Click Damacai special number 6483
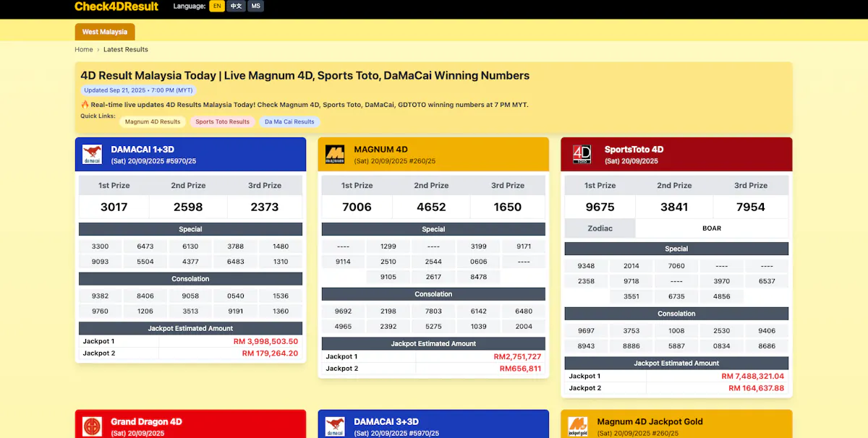868x438 pixels. 235,262
